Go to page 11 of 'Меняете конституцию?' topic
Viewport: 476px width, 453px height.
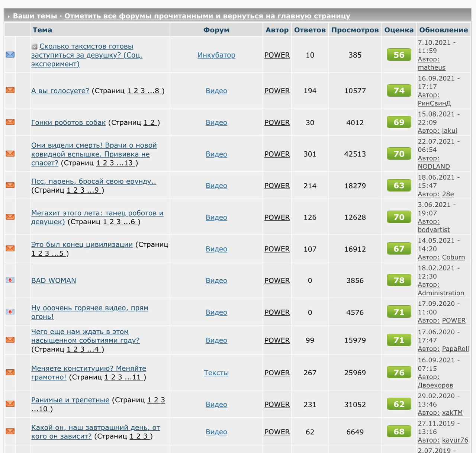tap(134, 377)
